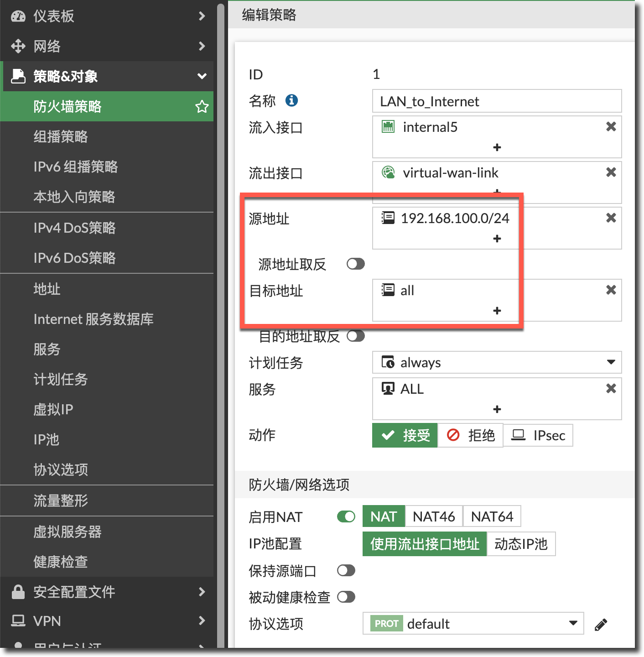This screenshot has width=644, height=657.
Task: Disable the 启用NAT toggle
Action: [346, 516]
